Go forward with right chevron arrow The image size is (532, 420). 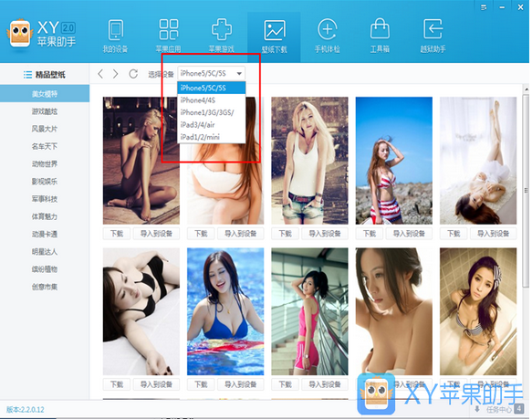pyautogui.click(x=116, y=74)
